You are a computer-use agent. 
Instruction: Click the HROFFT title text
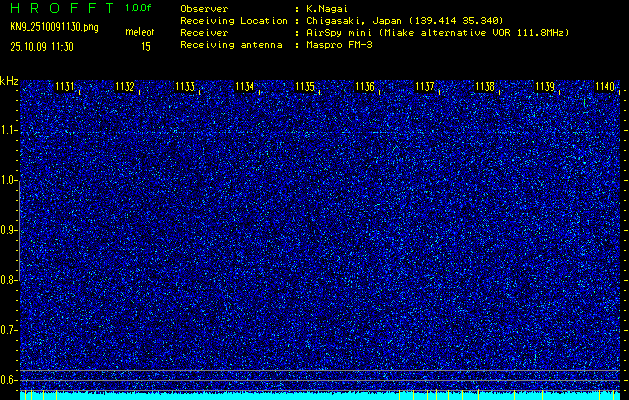pyautogui.click(x=61, y=7)
